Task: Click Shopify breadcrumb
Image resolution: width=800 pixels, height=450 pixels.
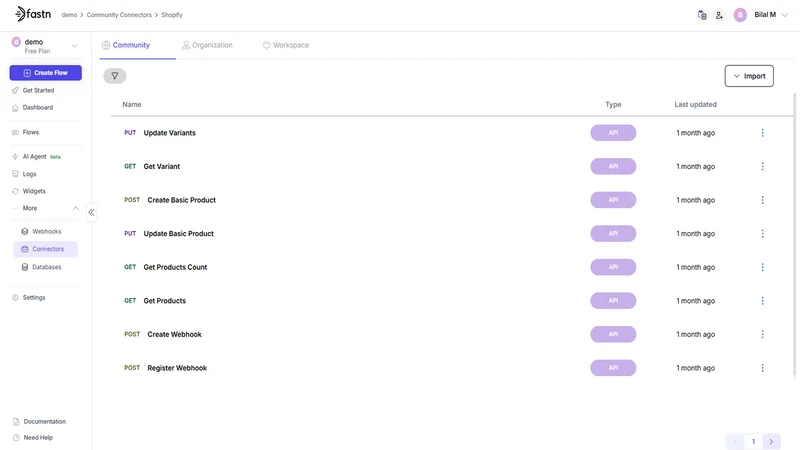Action: click(172, 15)
